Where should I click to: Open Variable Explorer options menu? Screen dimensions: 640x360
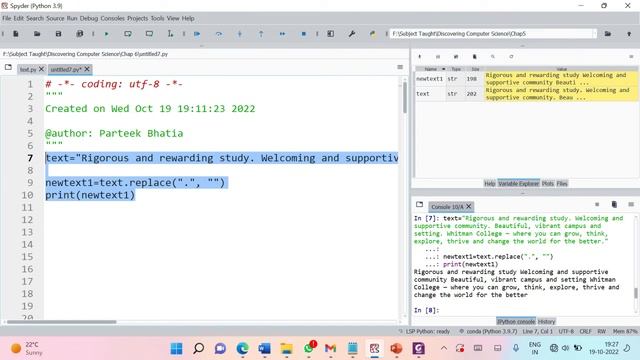[x=631, y=57]
